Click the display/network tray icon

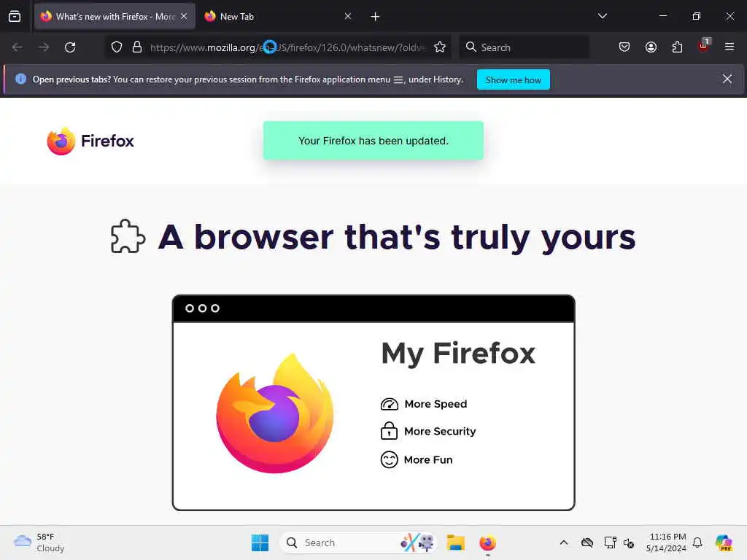(x=610, y=542)
